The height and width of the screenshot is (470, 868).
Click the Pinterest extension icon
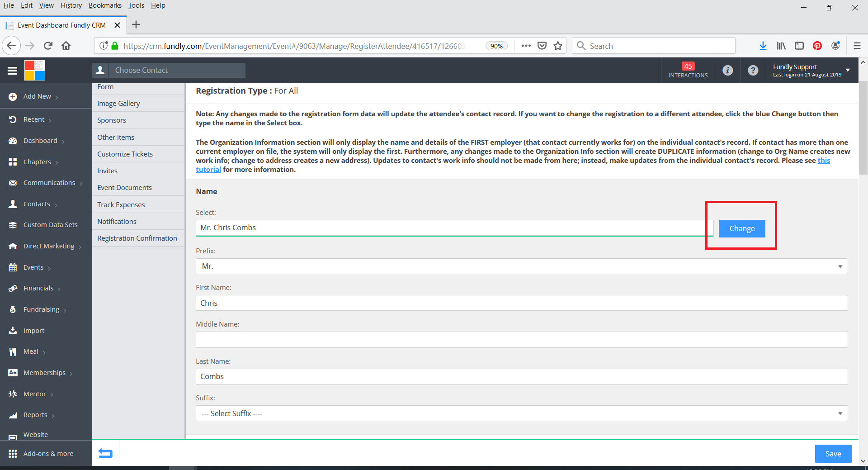click(817, 46)
